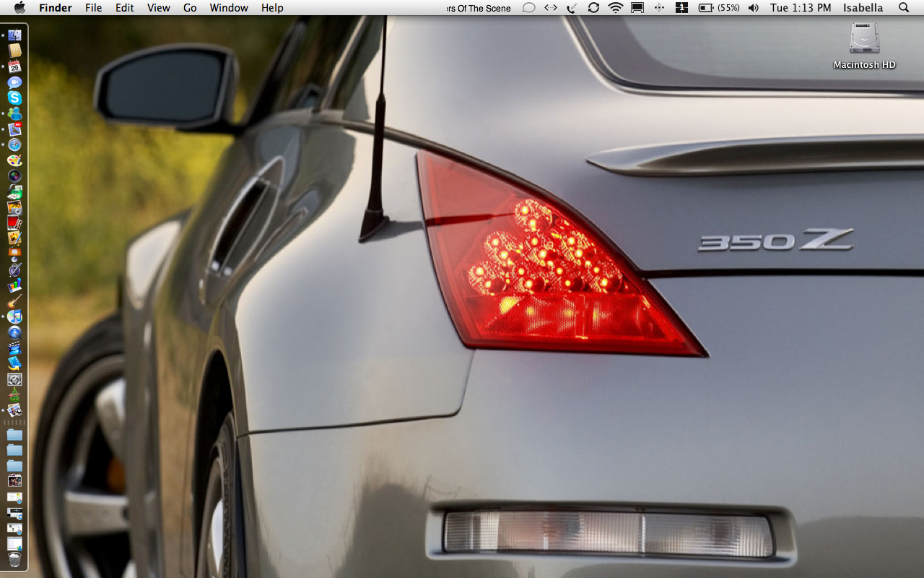Open the Spaces number 1 menu
Viewport: 924px width, 578px height.
(x=681, y=8)
